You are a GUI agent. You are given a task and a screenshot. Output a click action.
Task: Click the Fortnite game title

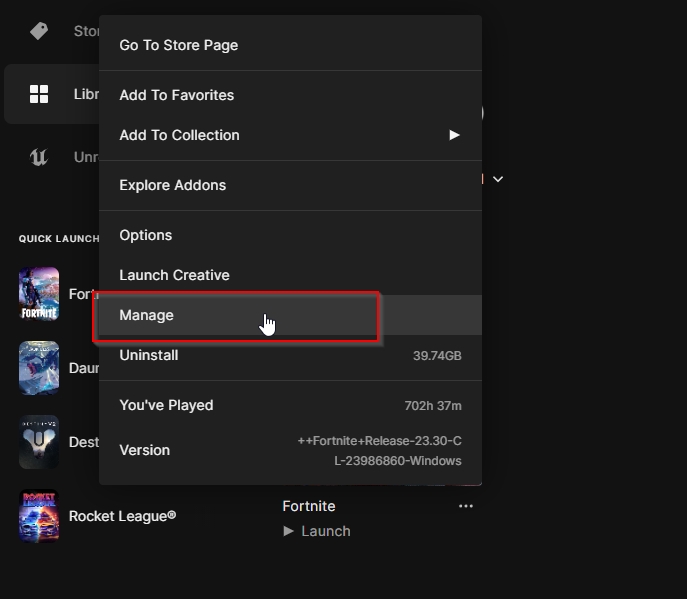[x=309, y=506]
